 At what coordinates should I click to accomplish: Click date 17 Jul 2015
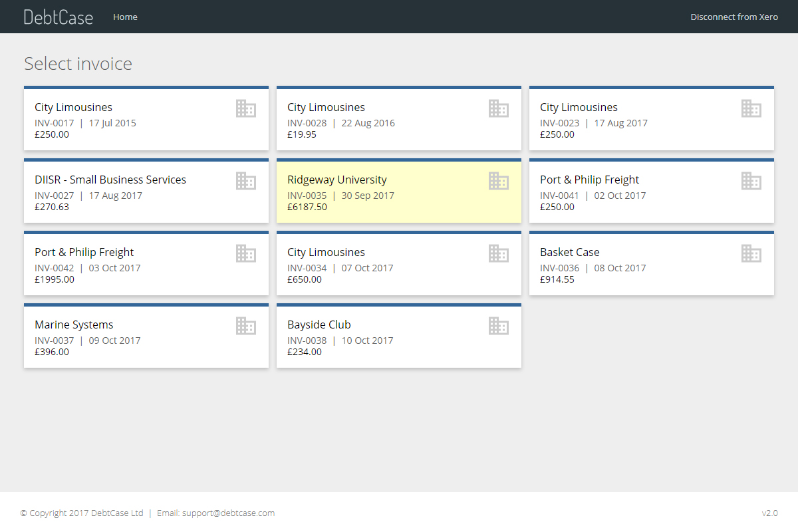click(112, 123)
